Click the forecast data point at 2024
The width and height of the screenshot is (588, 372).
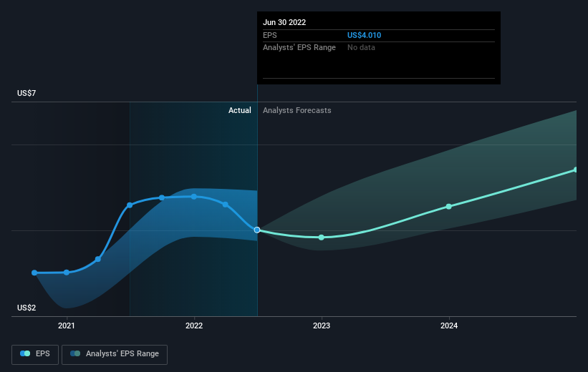click(x=449, y=207)
